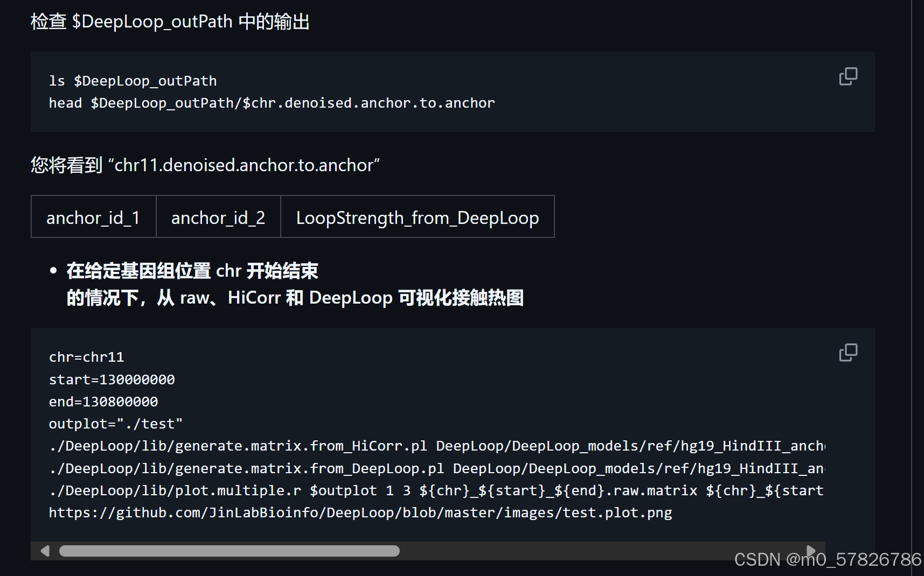
Task: Select the anchor_id_1 table header
Action: pyautogui.click(x=93, y=217)
